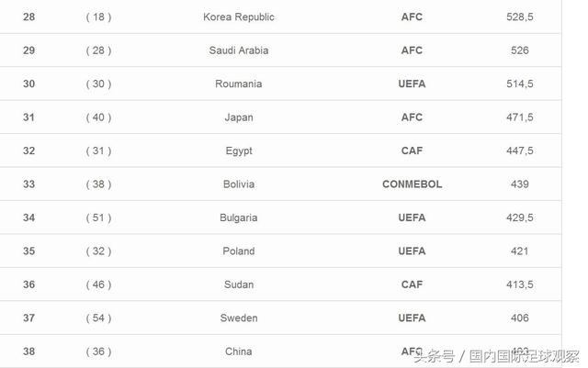Open the Bolivia row entry

pyautogui.click(x=238, y=184)
